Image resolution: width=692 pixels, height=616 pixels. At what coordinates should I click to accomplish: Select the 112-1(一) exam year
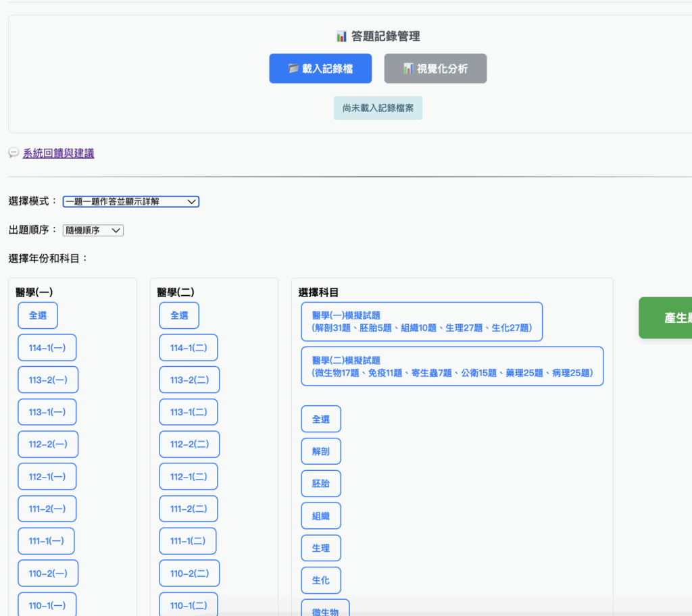click(x=47, y=477)
